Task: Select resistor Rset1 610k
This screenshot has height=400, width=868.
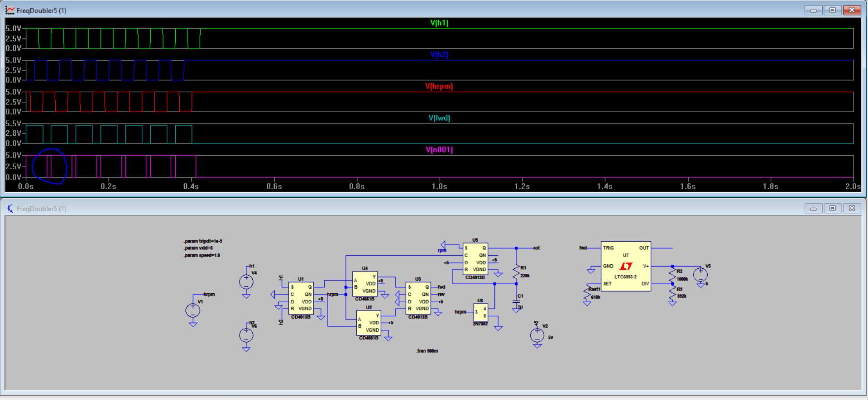Action: pos(587,294)
